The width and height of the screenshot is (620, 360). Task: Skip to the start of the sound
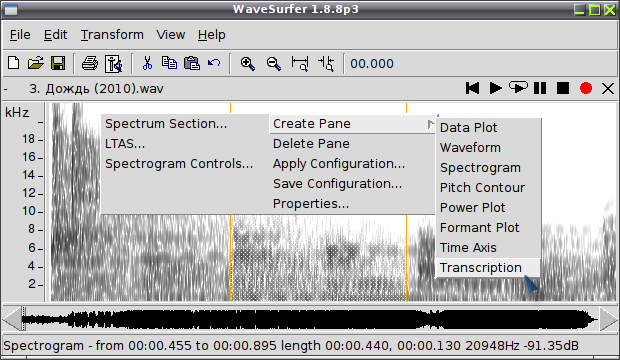point(473,88)
